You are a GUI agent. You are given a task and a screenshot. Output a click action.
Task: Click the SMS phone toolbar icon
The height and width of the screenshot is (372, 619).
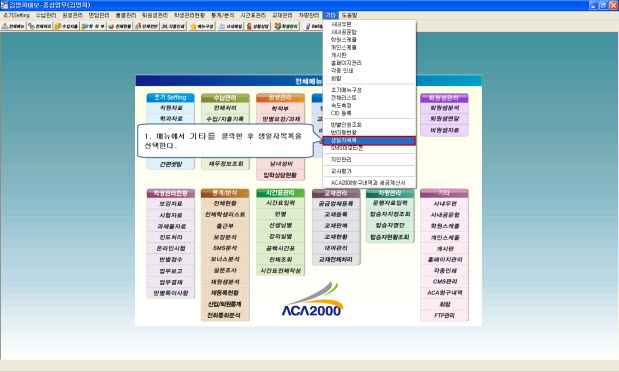coord(314,26)
